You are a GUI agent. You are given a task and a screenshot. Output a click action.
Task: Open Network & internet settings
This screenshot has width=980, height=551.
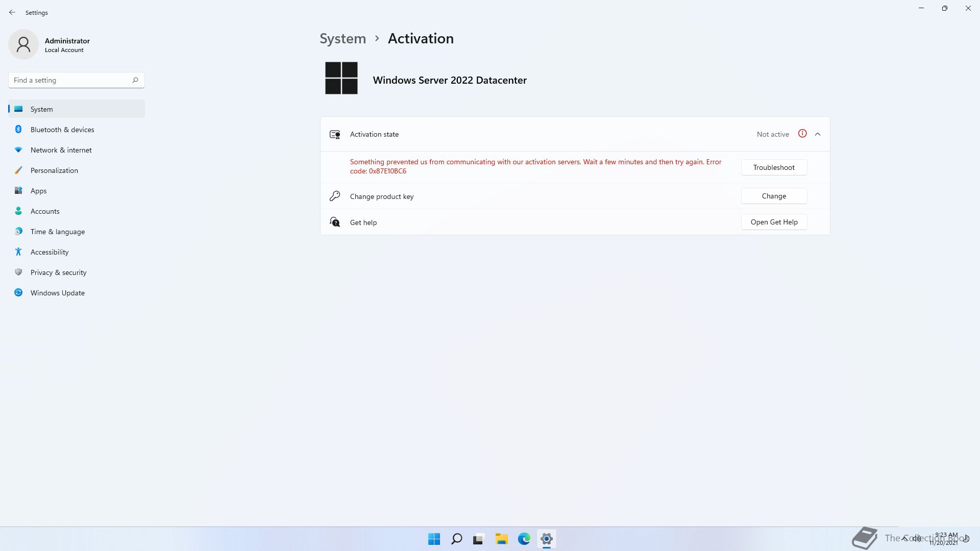click(x=77, y=150)
